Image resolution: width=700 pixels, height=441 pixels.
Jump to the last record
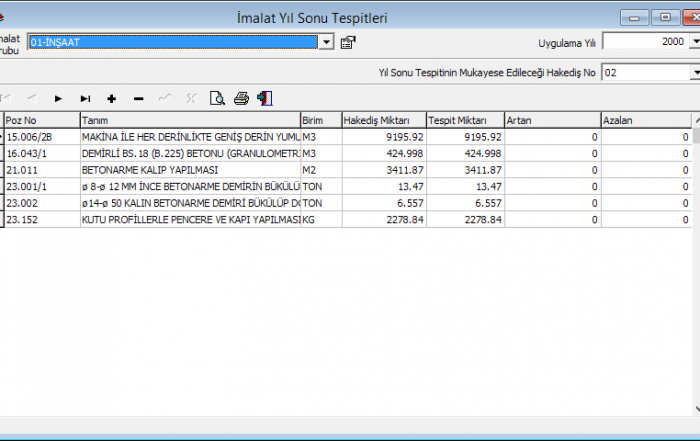tap(85, 98)
